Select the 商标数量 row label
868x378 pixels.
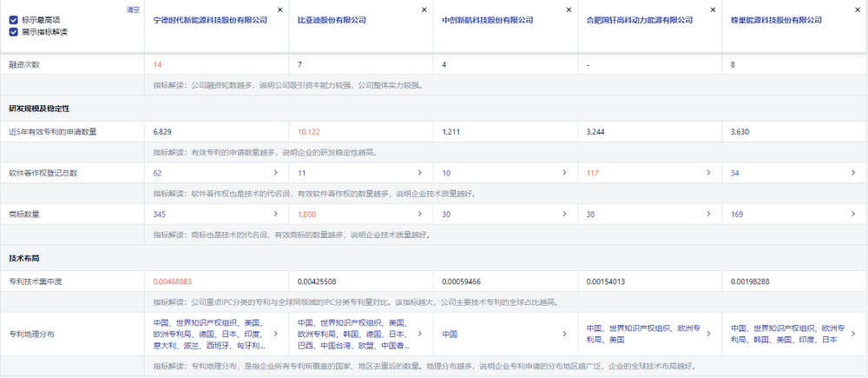click(x=24, y=214)
